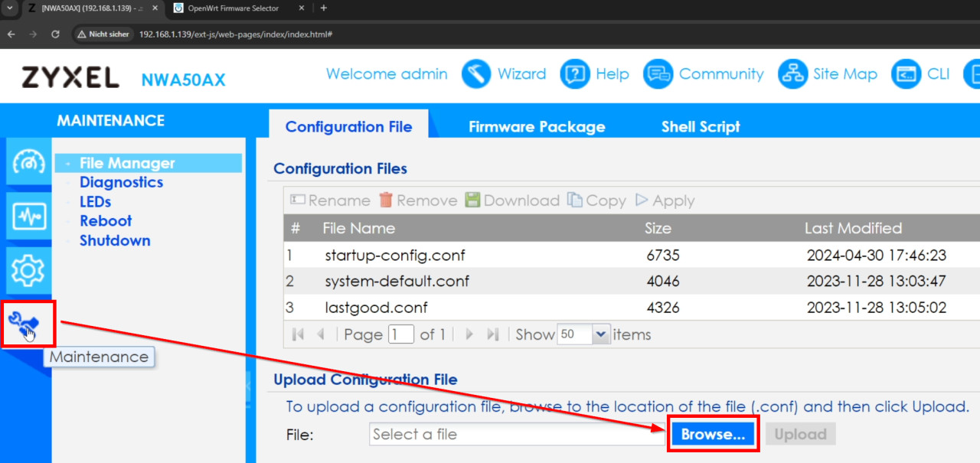Open the Configuration gear sidebar icon
This screenshot has height=463, width=980.
tap(29, 270)
